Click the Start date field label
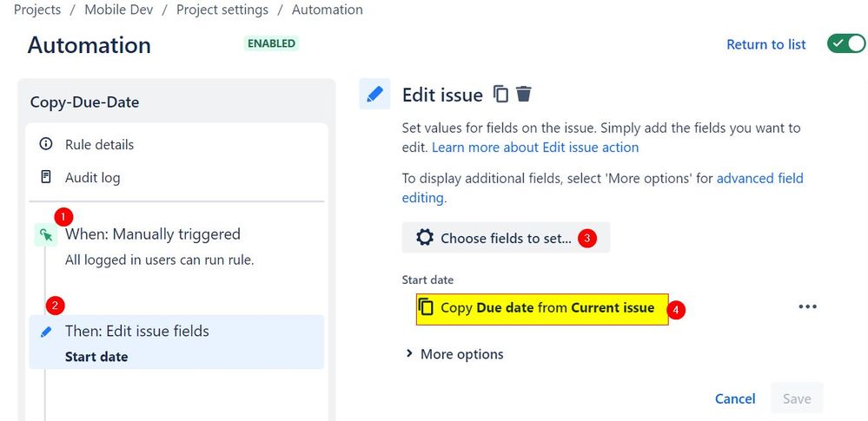868x421 pixels. point(427,280)
